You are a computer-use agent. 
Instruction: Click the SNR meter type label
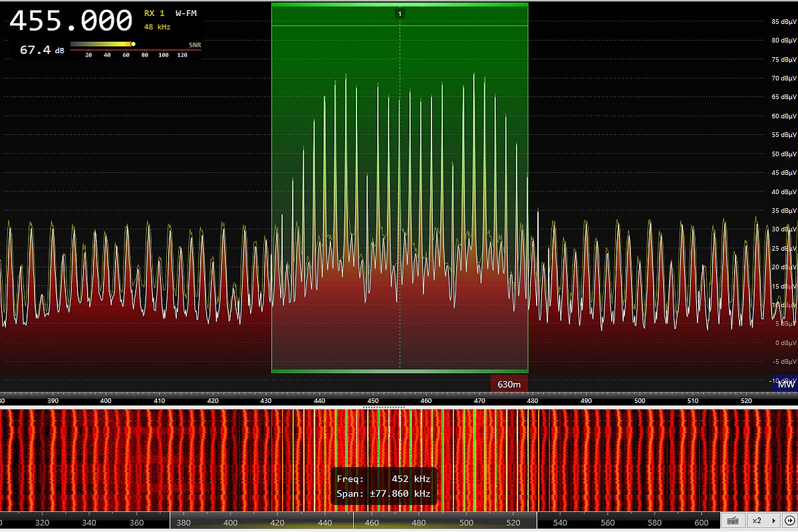194,45
